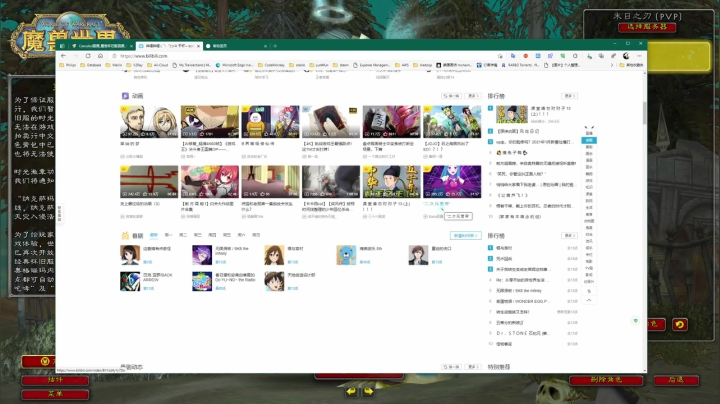Open the Database bookmark folder

pyautogui.click(x=90, y=65)
